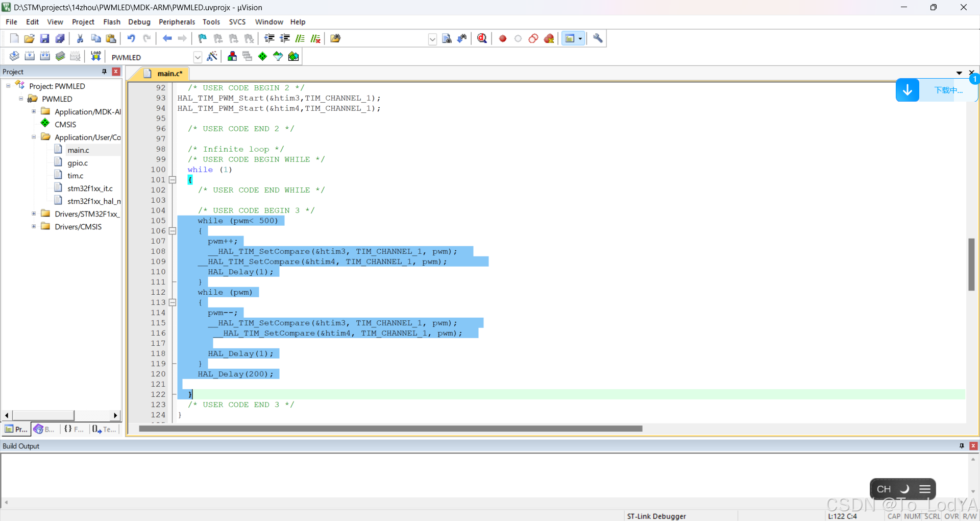
Task: Paste from clipboard
Action: 111,38
